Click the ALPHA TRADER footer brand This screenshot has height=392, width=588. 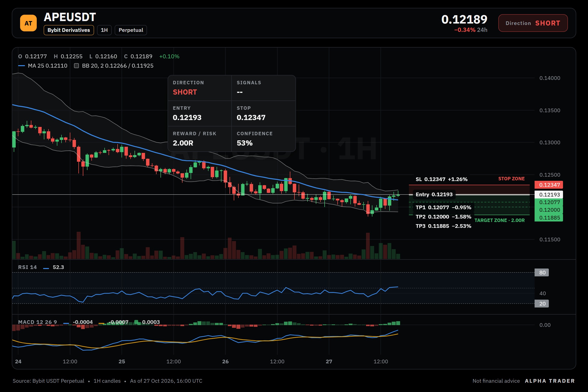(x=550, y=381)
